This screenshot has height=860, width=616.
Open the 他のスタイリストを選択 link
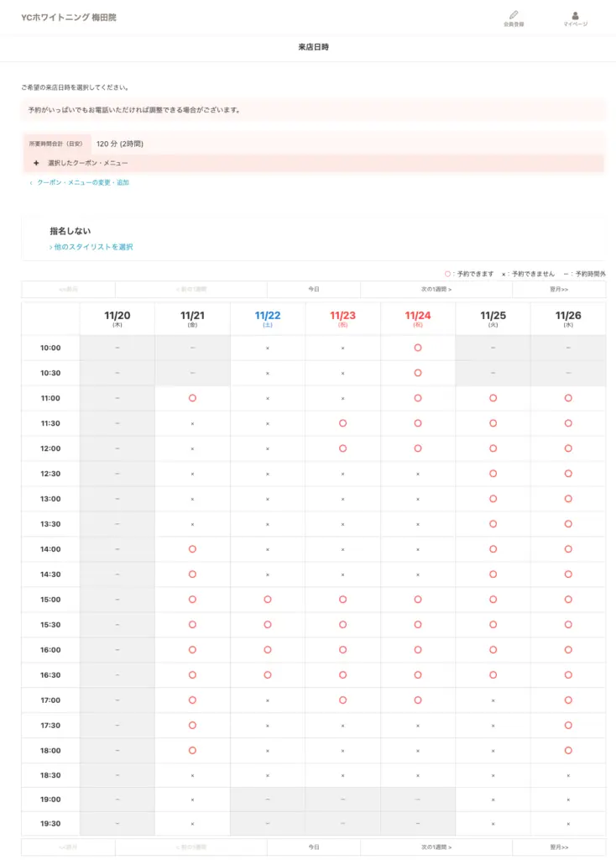(91, 247)
